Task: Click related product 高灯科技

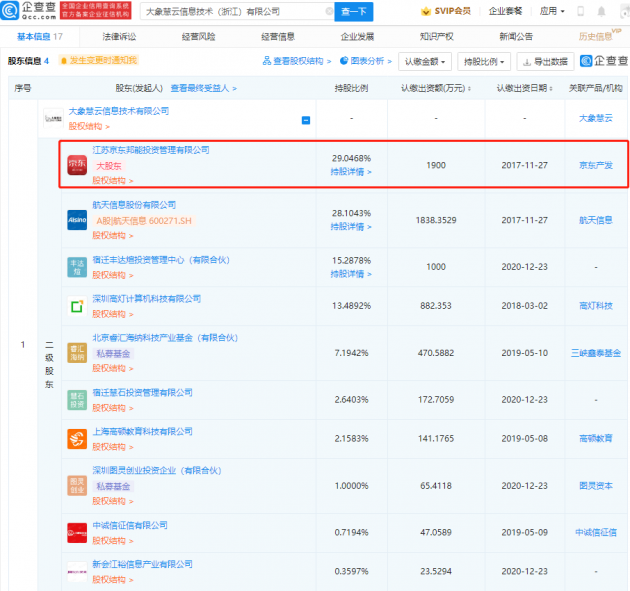Action: [595, 306]
